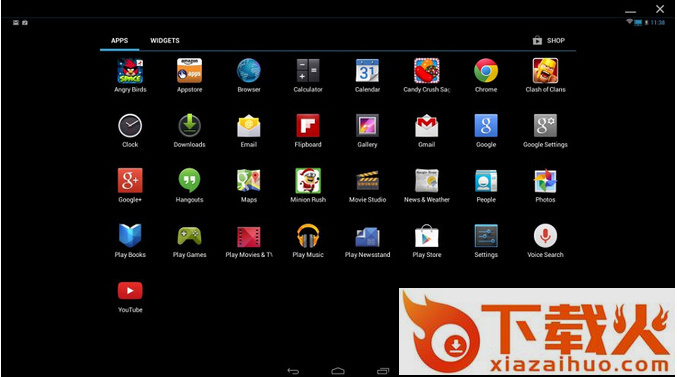This screenshot has width=677, height=377.
Task: Switch to the WIDGETS tab
Action: (165, 41)
